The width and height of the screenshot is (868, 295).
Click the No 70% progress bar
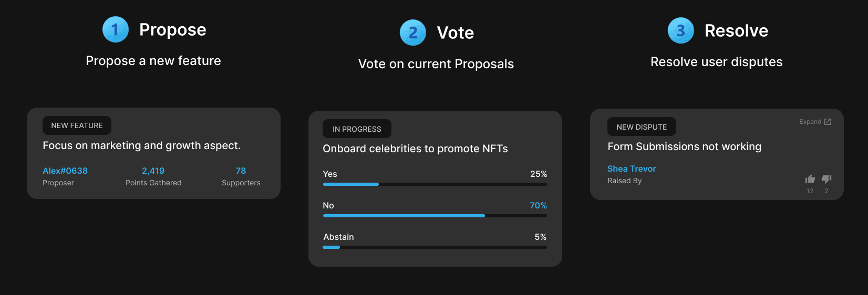click(x=435, y=216)
